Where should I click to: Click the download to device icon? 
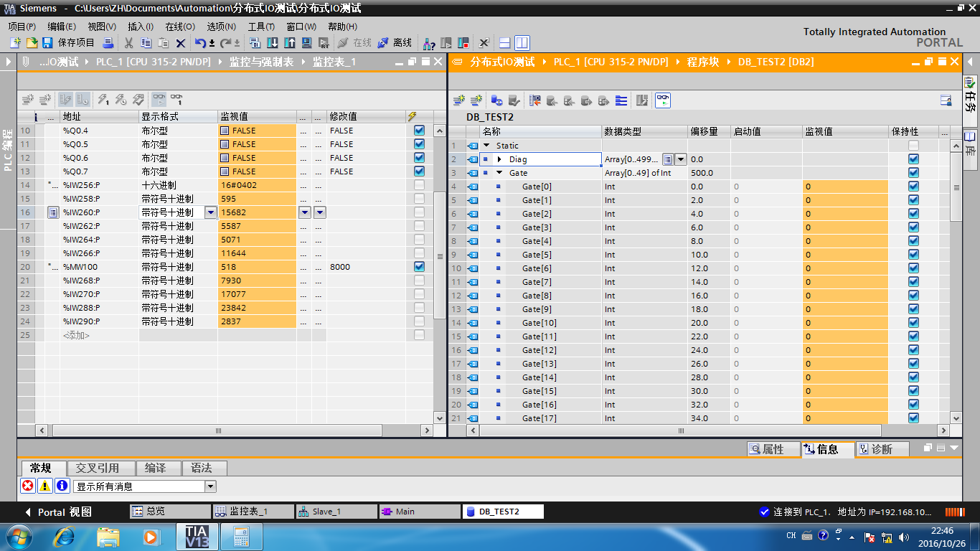point(273,43)
